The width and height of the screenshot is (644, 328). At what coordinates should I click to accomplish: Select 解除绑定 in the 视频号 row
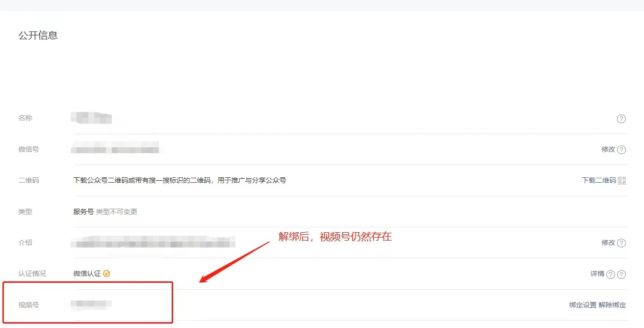(612, 305)
